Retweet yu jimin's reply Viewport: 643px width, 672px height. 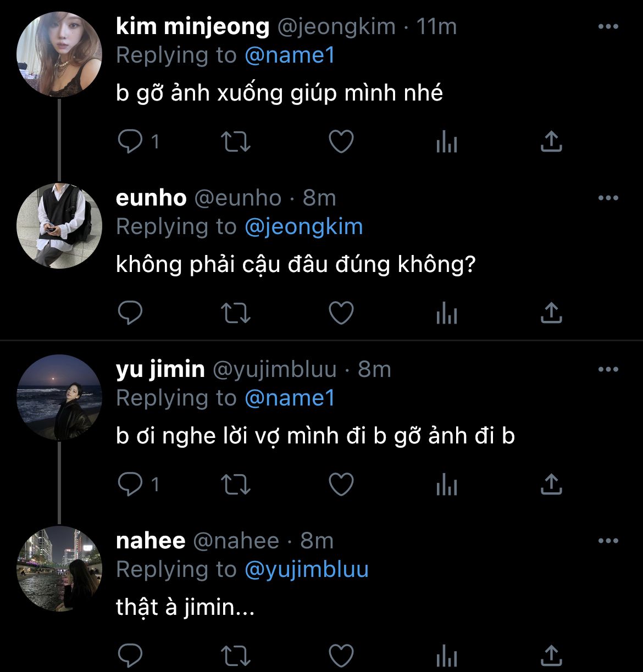point(236,485)
